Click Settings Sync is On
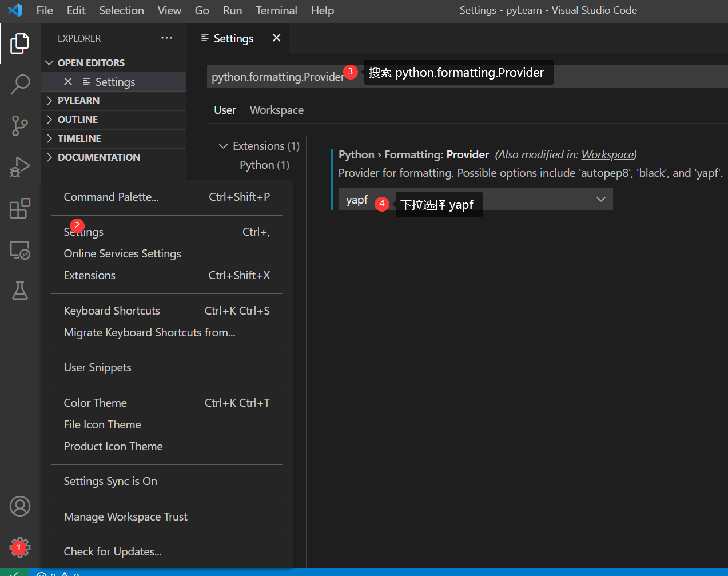 pyautogui.click(x=166, y=481)
